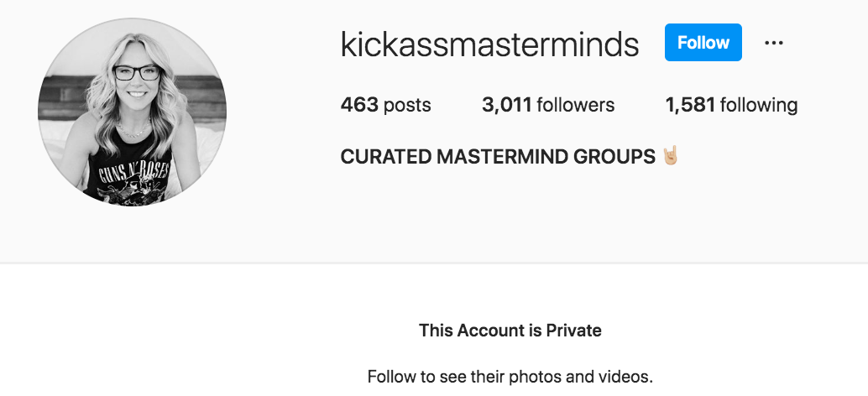
Task: Select the 463 posts count
Action: pos(385,105)
